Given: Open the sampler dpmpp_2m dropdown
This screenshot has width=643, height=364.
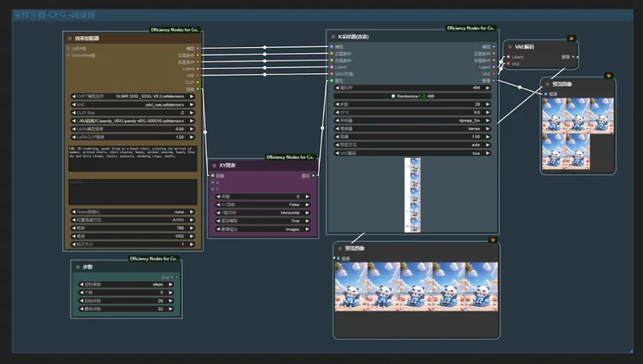Looking at the screenshot, I should click(412, 120).
